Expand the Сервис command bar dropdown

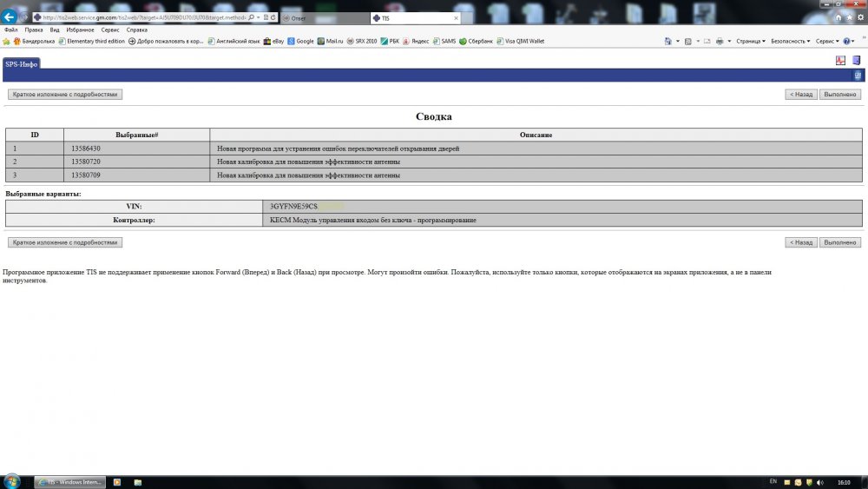coord(827,41)
